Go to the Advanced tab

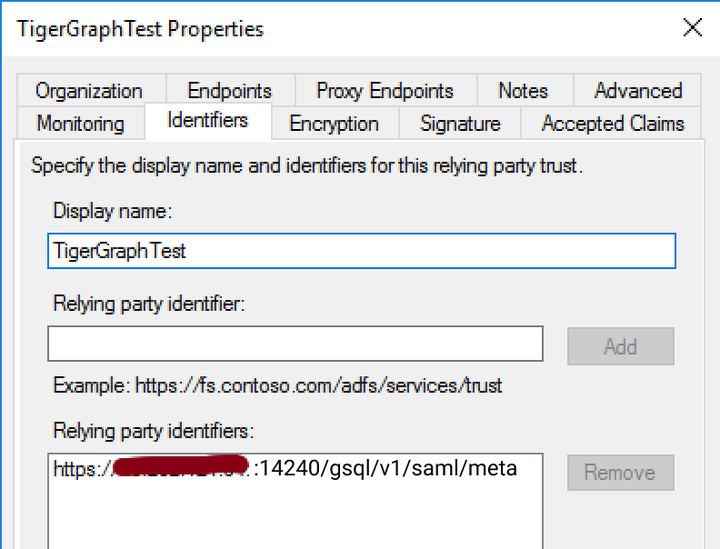(637, 90)
